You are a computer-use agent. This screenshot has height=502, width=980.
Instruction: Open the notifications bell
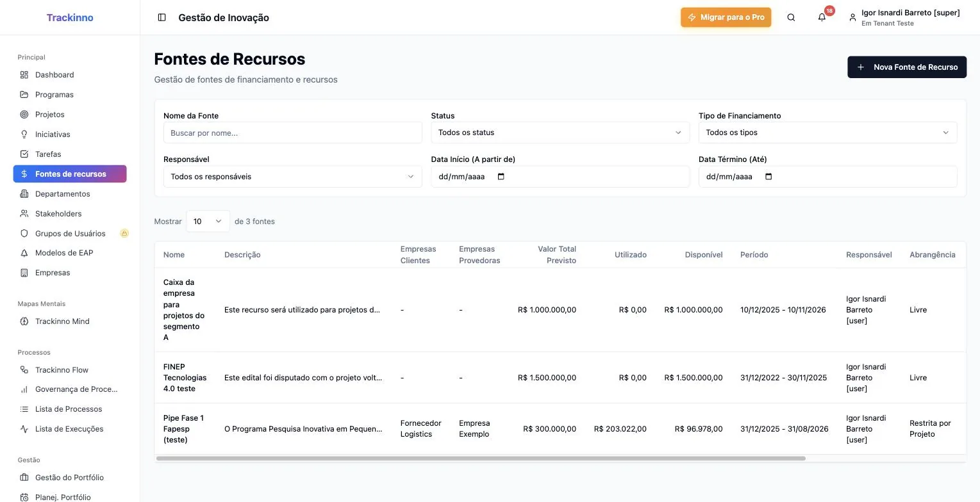click(822, 17)
